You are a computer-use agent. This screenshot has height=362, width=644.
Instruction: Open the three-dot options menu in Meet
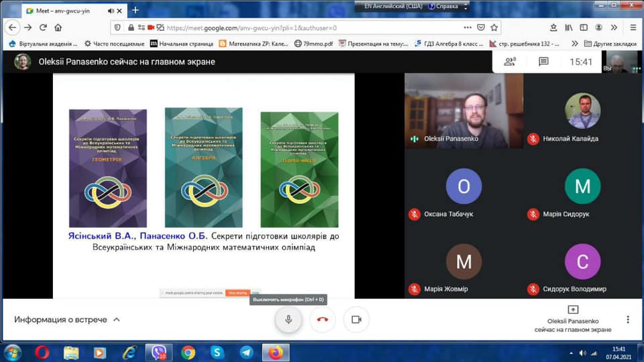coord(628,319)
